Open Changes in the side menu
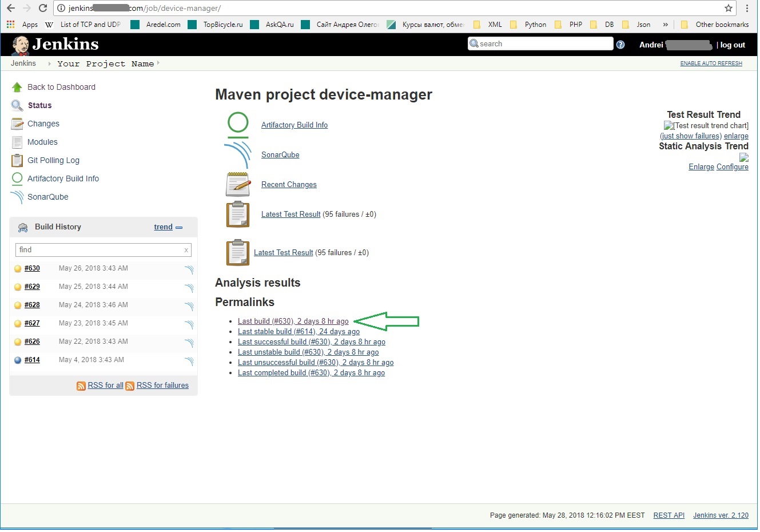The height and width of the screenshot is (532, 760). pos(43,124)
